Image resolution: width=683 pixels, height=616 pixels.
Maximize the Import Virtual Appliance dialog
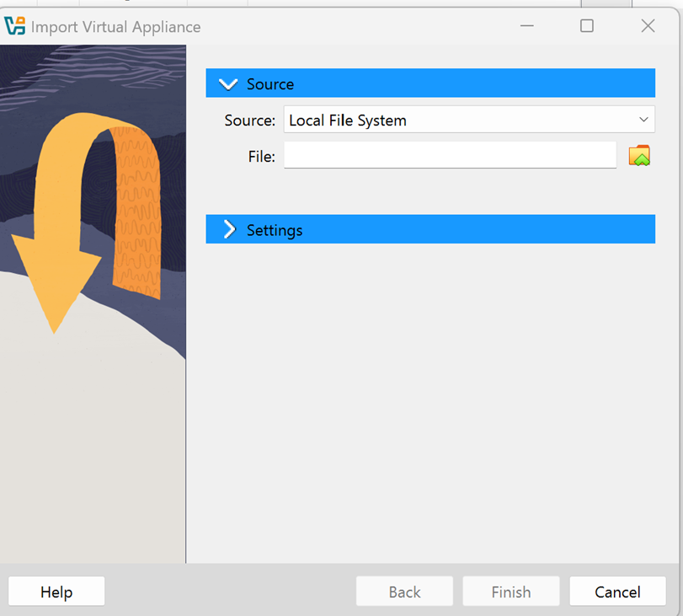[x=587, y=26]
